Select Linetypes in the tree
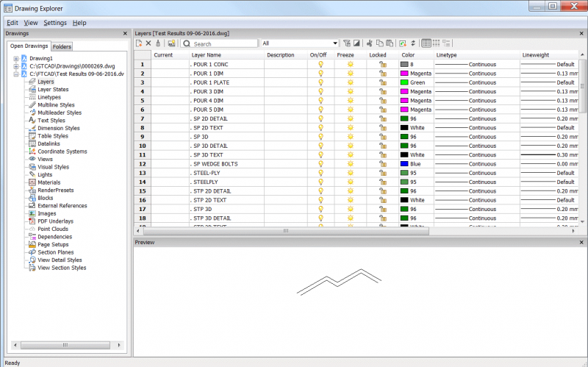The height and width of the screenshot is (367, 588). point(49,97)
